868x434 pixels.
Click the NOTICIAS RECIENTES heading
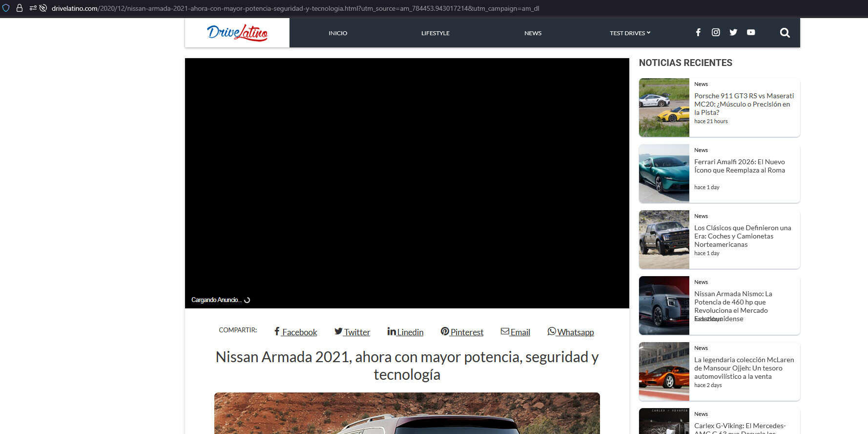pyautogui.click(x=685, y=63)
